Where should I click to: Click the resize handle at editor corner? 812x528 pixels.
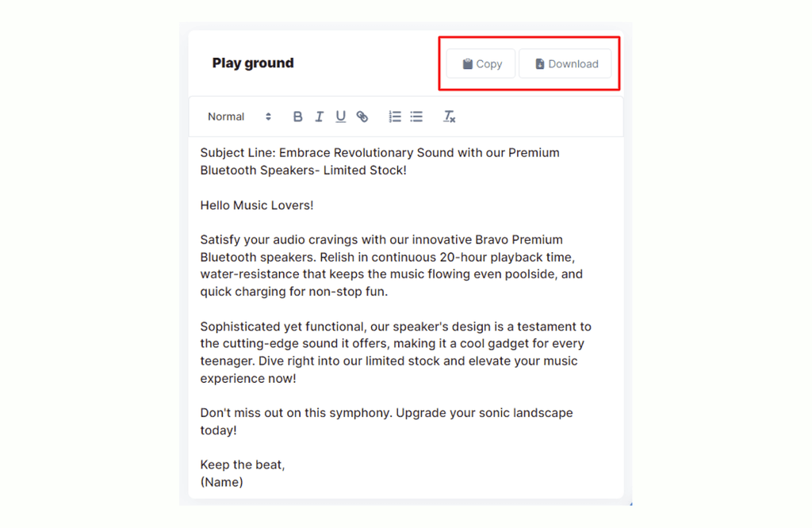coord(630,502)
